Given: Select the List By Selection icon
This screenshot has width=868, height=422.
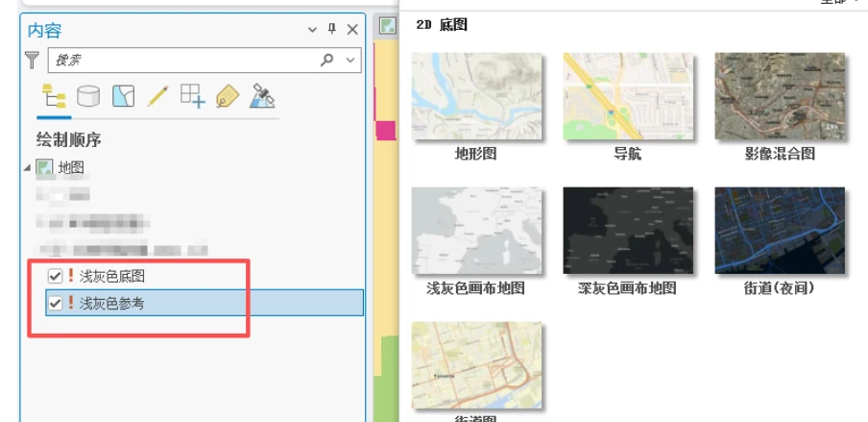Looking at the screenshot, I should (123, 96).
